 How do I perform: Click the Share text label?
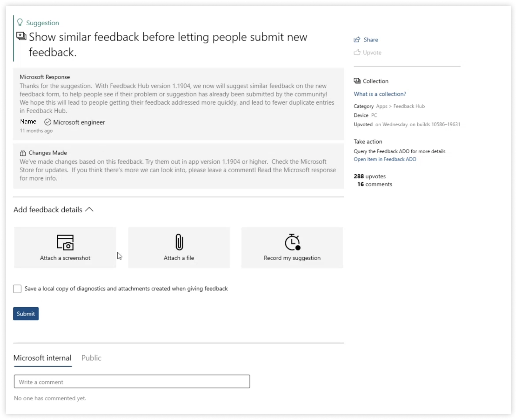371,40
